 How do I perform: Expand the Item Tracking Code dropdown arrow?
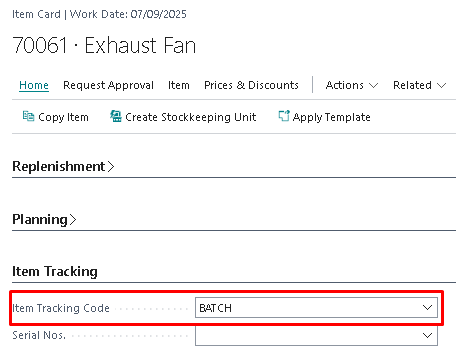(x=427, y=307)
